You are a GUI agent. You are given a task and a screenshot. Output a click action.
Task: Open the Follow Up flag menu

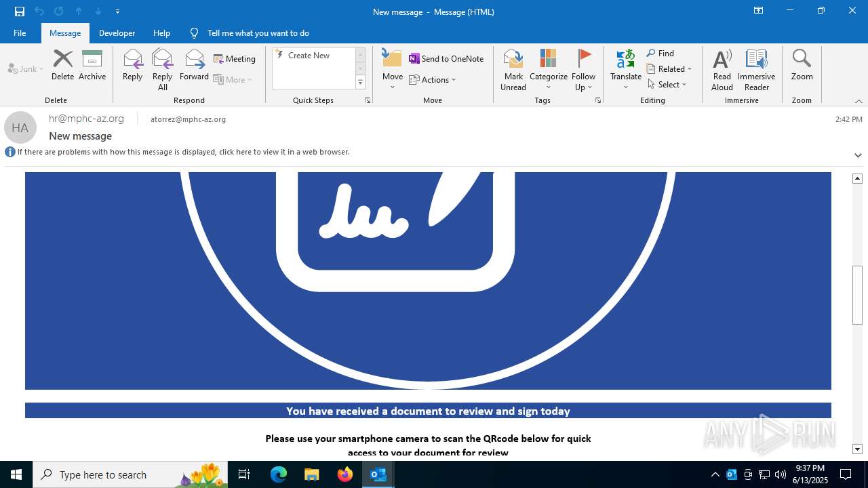[583, 70]
